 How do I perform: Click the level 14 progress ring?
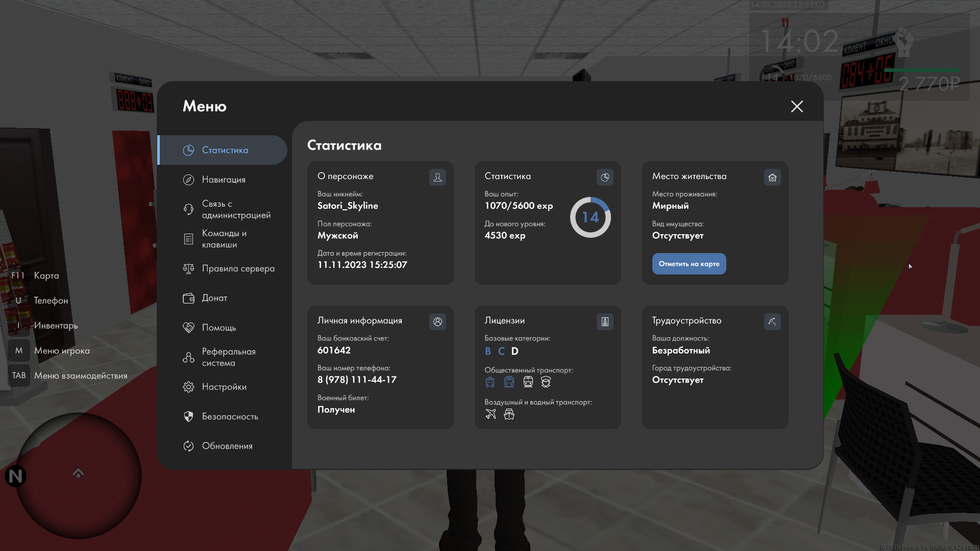(x=590, y=217)
